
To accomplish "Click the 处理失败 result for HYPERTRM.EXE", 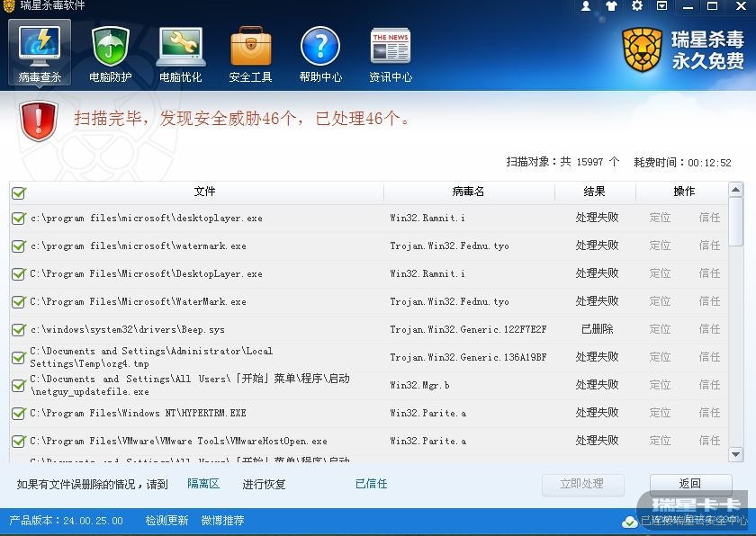I will (598, 413).
